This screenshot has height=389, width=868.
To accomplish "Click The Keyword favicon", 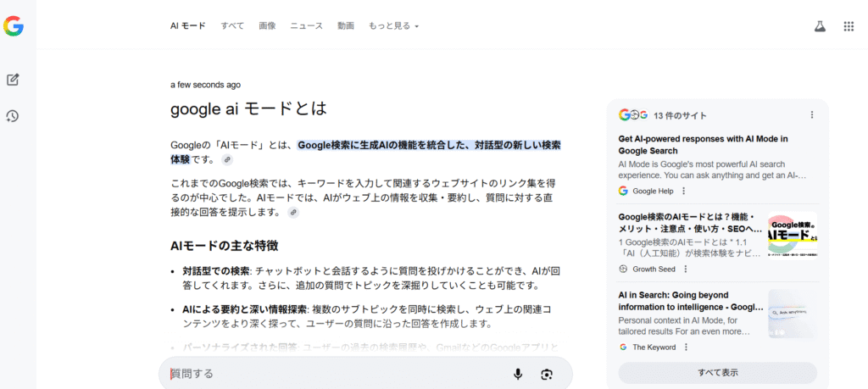I will 623,347.
